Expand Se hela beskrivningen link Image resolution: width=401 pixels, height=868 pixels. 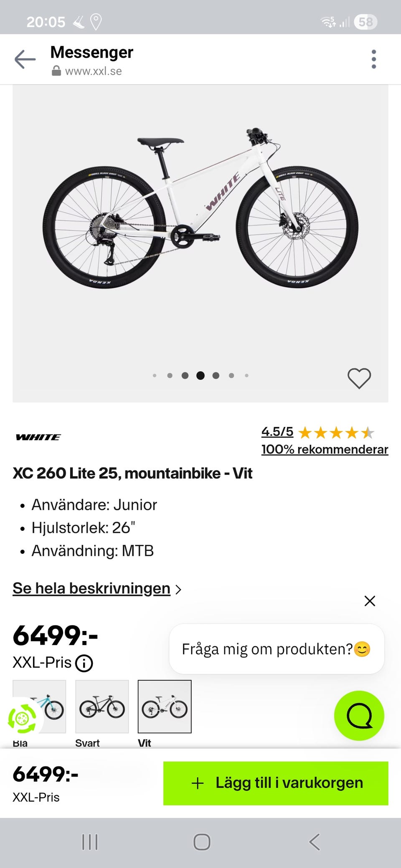click(92, 588)
